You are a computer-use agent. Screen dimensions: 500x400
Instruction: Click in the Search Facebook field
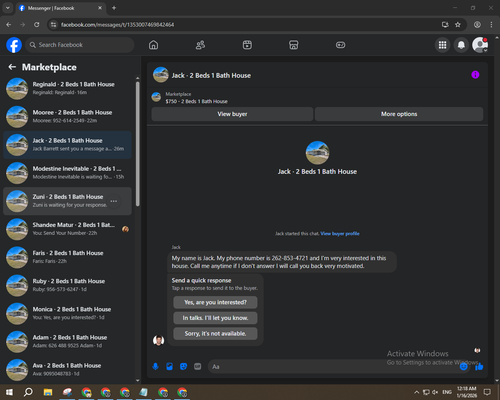pyautogui.click(x=80, y=45)
